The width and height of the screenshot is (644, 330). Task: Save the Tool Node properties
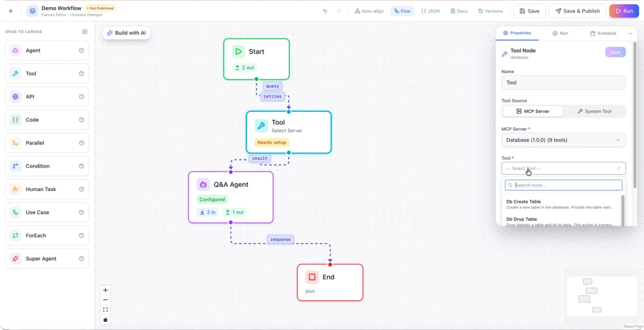(x=615, y=52)
